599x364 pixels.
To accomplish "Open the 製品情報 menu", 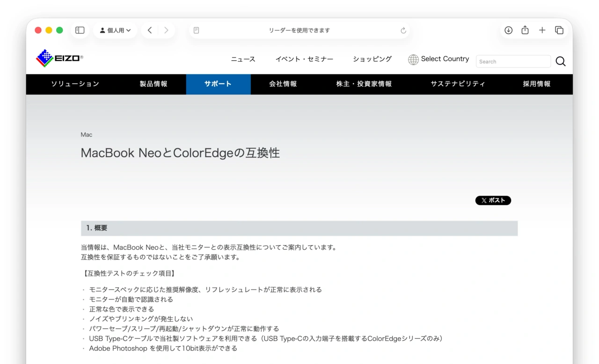I will pos(153,84).
